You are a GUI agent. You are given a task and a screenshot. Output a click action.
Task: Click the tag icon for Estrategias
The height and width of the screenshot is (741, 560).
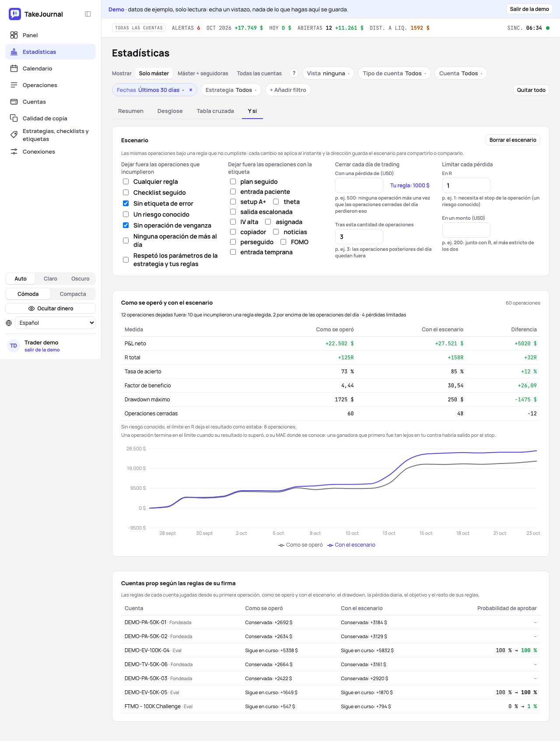click(x=14, y=135)
